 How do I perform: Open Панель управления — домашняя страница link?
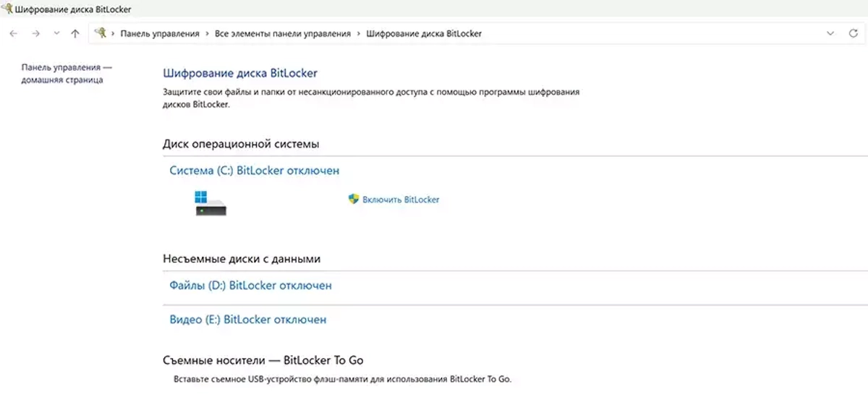pyautogui.click(x=66, y=73)
